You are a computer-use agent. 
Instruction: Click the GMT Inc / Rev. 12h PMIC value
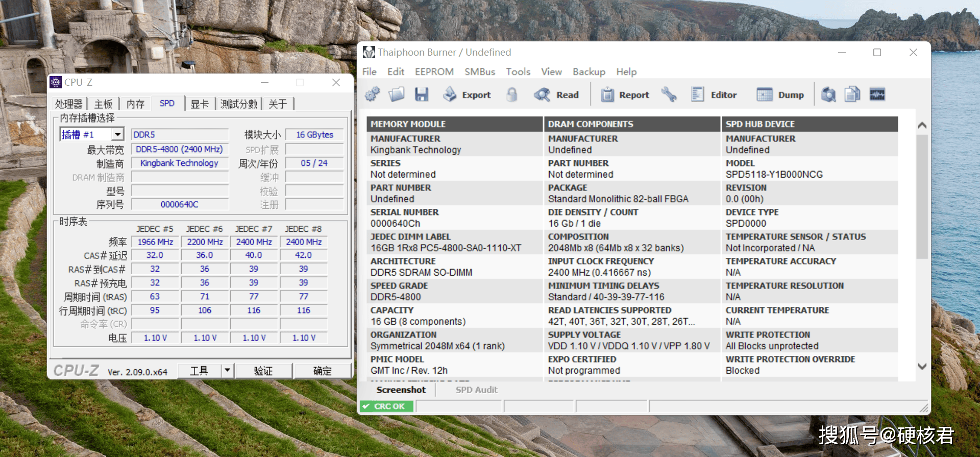click(409, 371)
